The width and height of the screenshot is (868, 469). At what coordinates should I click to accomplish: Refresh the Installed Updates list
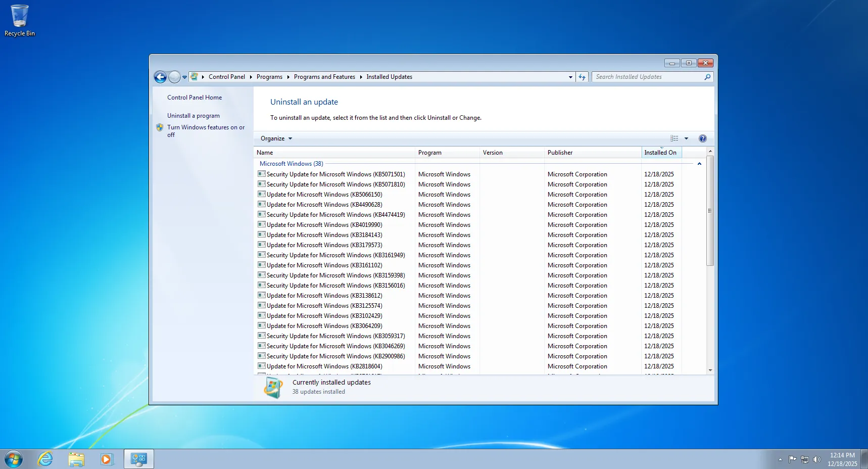point(582,77)
